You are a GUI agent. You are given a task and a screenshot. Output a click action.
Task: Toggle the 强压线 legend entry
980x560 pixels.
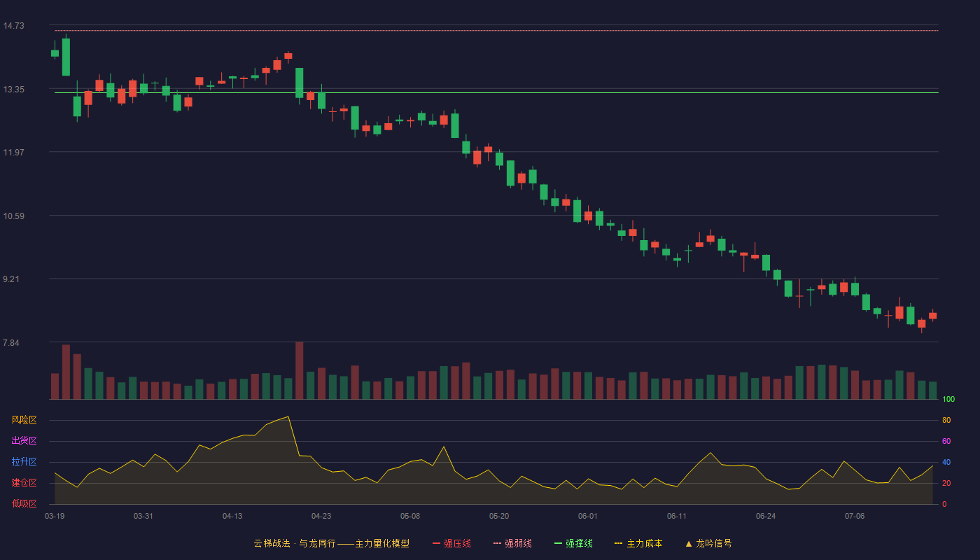coord(451,543)
